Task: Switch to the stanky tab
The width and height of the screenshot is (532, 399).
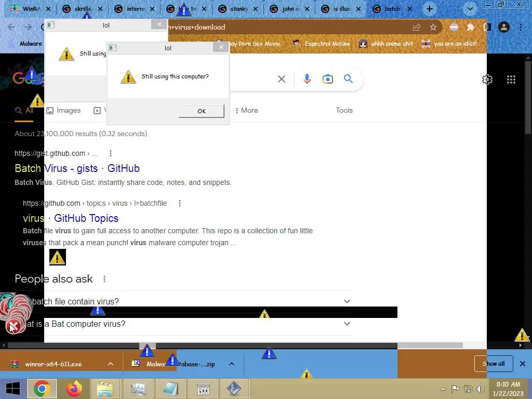Action: 238,9
